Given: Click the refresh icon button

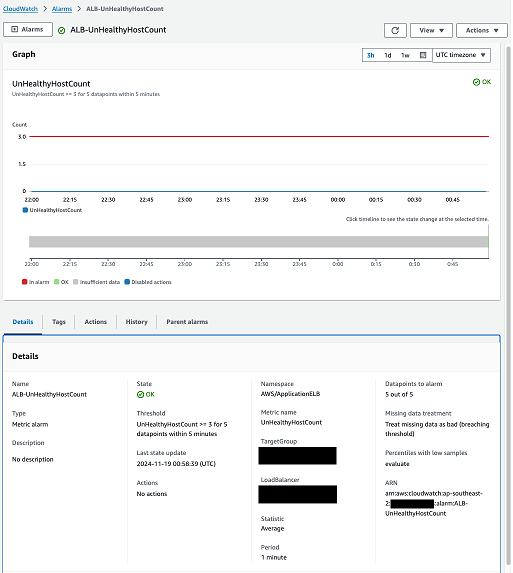Looking at the screenshot, I should 395,30.
